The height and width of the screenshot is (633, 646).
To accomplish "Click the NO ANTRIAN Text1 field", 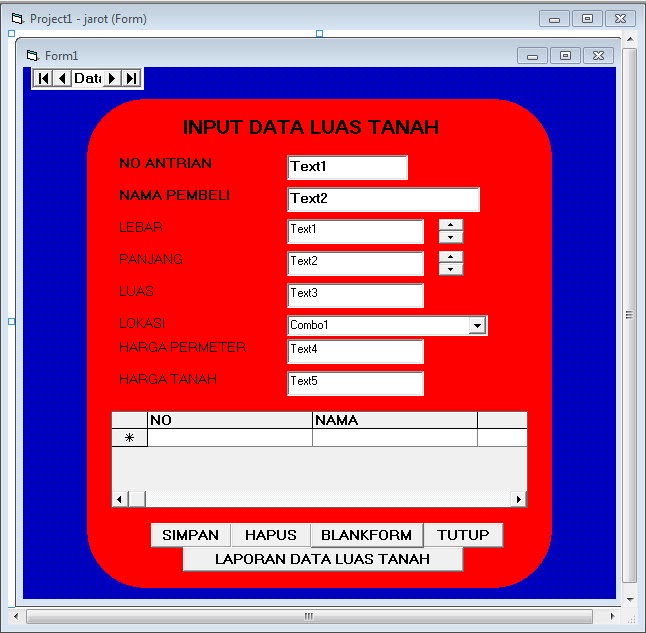I will click(348, 167).
